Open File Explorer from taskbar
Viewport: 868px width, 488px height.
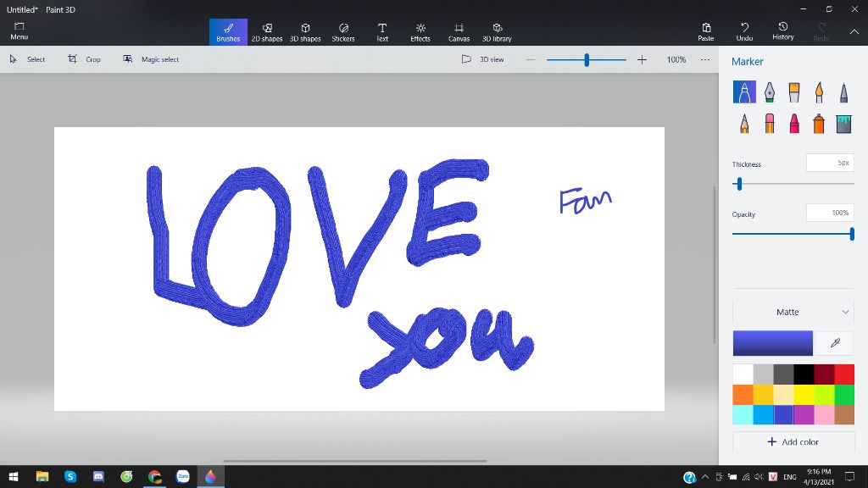tap(42, 476)
